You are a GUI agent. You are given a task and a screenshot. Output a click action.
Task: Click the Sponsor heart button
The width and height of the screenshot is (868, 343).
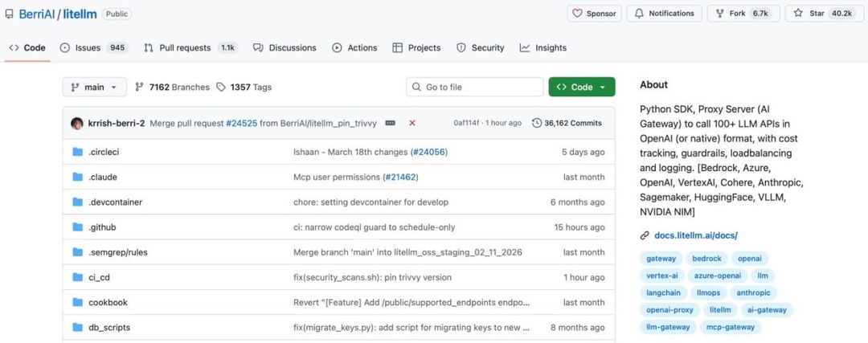coord(594,14)
